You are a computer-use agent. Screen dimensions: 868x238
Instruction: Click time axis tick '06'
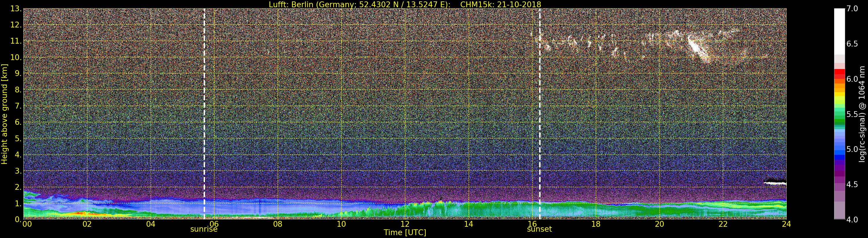click(214, 224)
